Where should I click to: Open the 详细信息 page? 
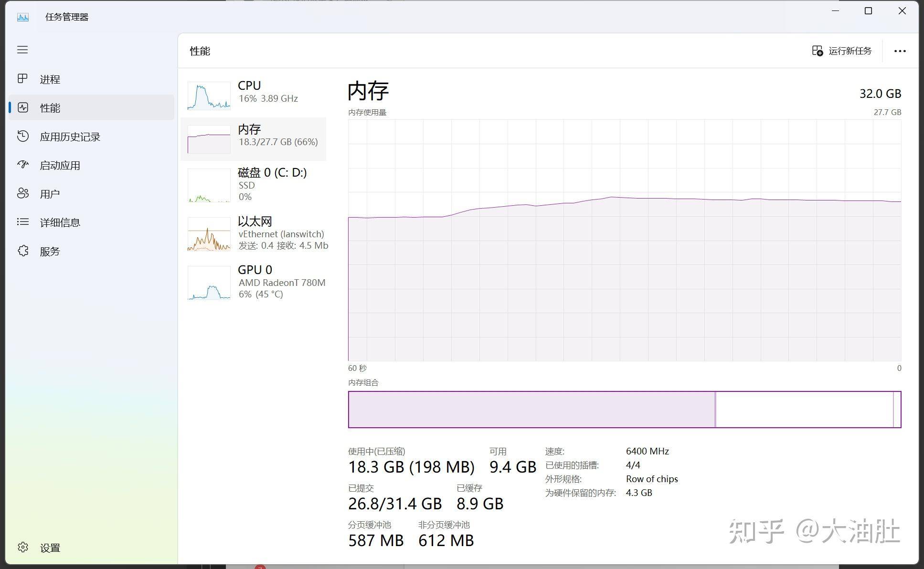[x=91, y=222]
